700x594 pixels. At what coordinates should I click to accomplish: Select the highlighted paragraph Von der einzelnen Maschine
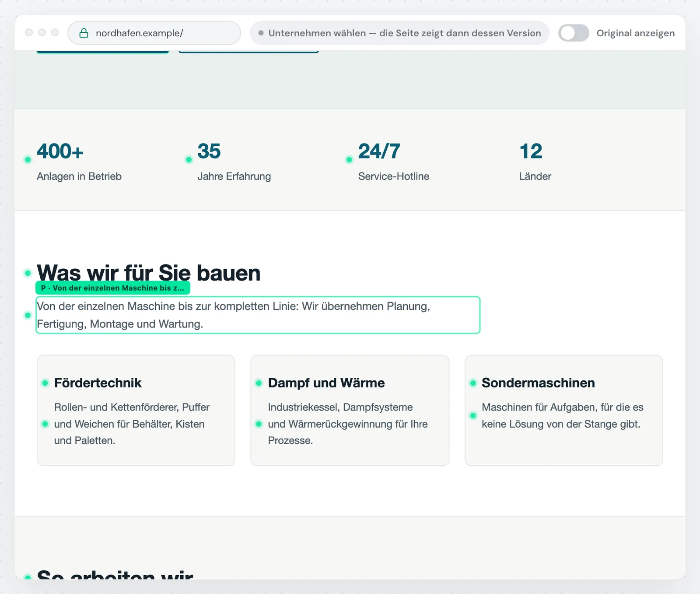[x=258, y=315]
